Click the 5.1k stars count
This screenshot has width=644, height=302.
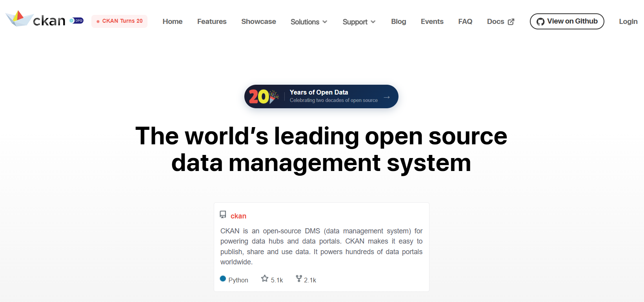click(x=277, y=280)
